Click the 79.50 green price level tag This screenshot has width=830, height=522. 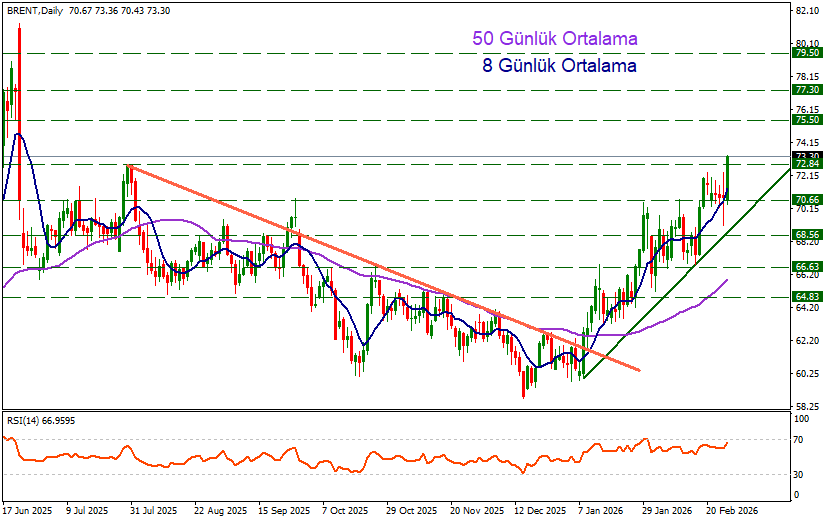click(806, 53)
